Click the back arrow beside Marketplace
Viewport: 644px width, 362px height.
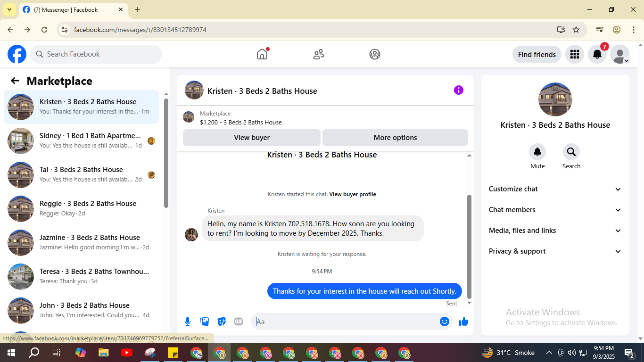tap(15, 81)
